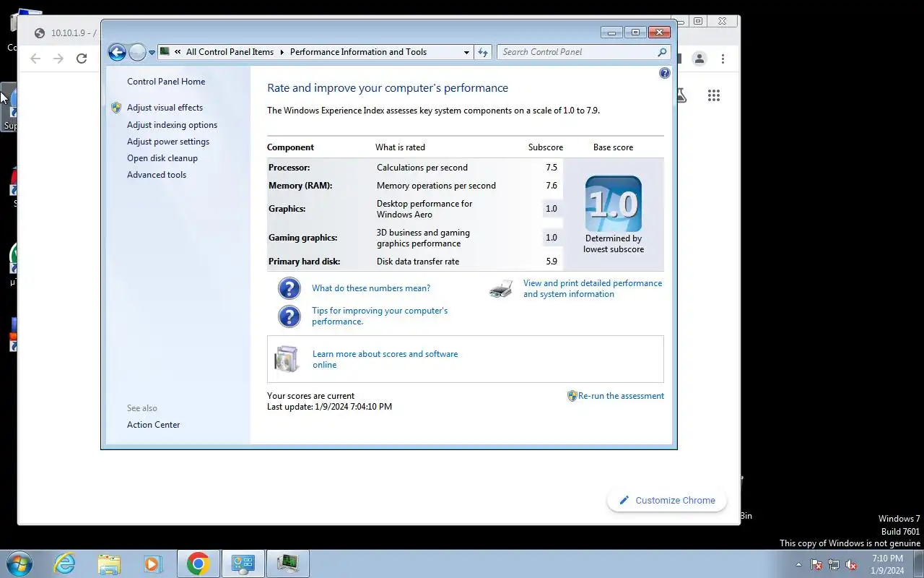924x578 pixels.
Task: Click the search magnifier icon
Action: point(662,52)
